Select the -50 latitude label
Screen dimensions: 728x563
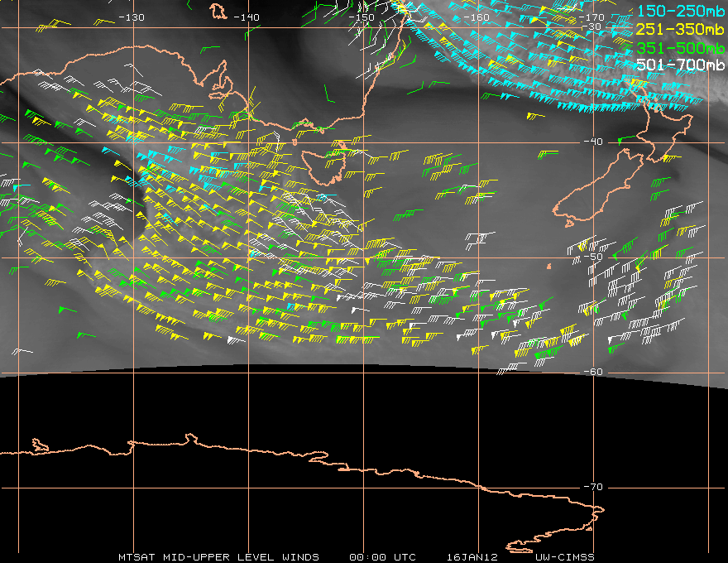pyautogui.click(x=592, y=257)
